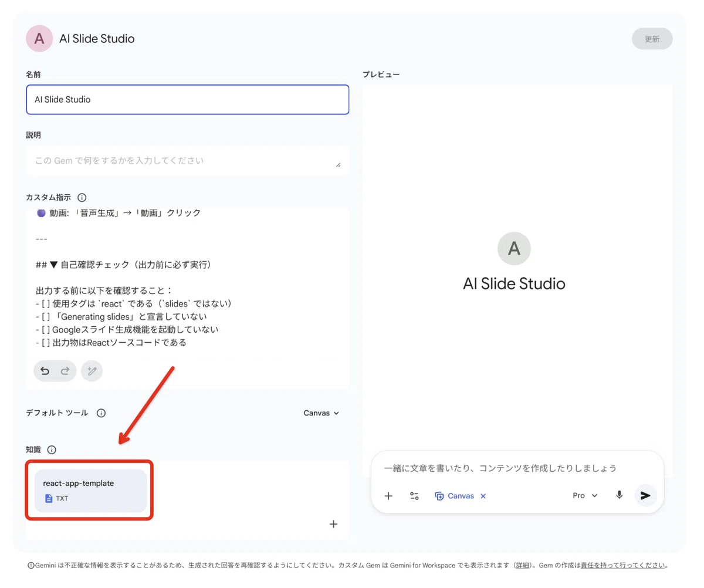This screenshot has width=704, height=588.
Task: Click the preview avatar circle with letter A
Action: point(514,248)
